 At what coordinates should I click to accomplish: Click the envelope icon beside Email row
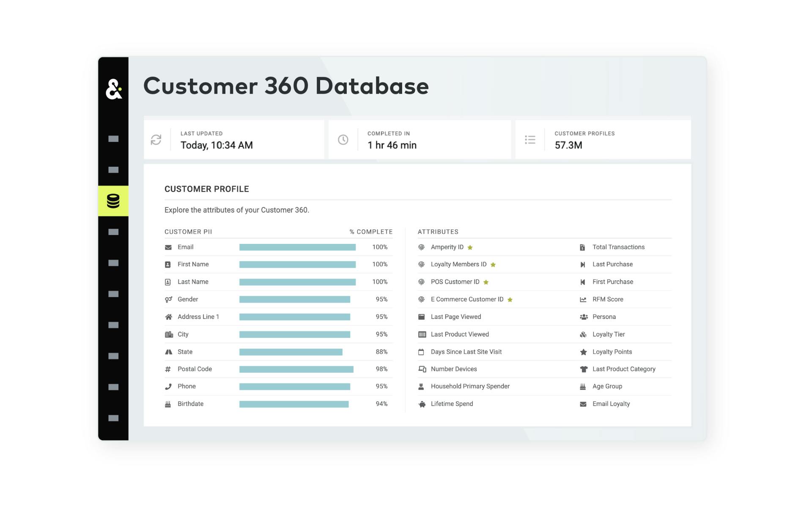pyautogui.click(x=168, y=247)
